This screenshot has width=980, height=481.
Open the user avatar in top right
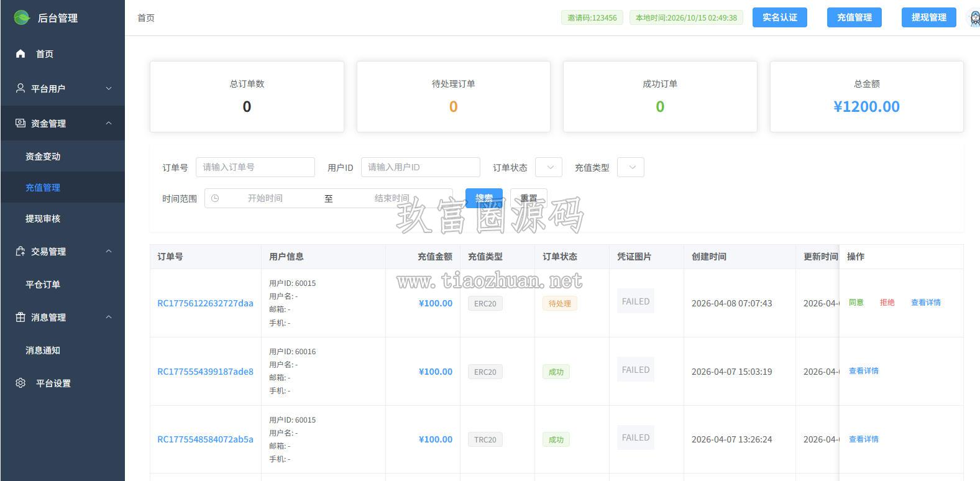[x=974, y=17]
